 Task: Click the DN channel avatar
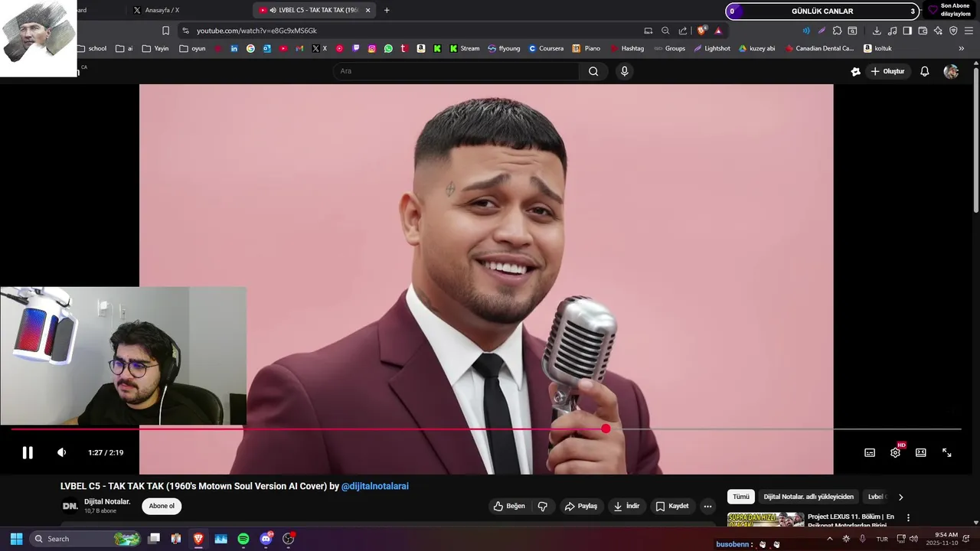pyautogui.click(x=70, y=506)
